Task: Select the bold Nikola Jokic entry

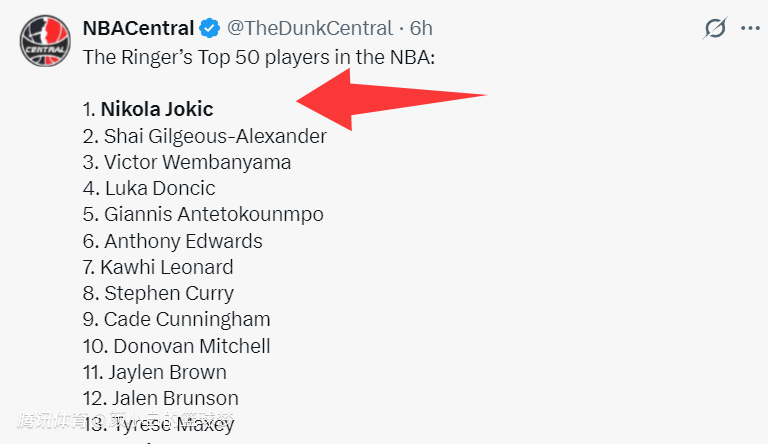Action: point(157,109)
